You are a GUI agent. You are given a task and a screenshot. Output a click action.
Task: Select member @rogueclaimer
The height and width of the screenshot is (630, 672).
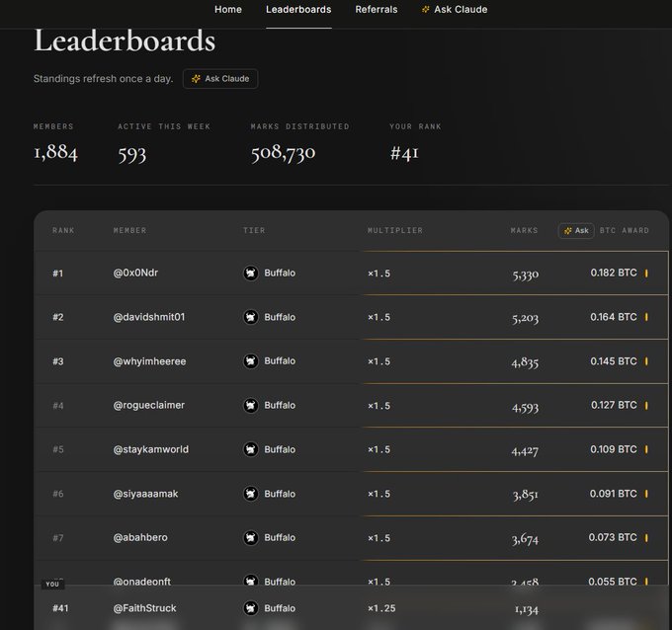[x=148, y=405]
